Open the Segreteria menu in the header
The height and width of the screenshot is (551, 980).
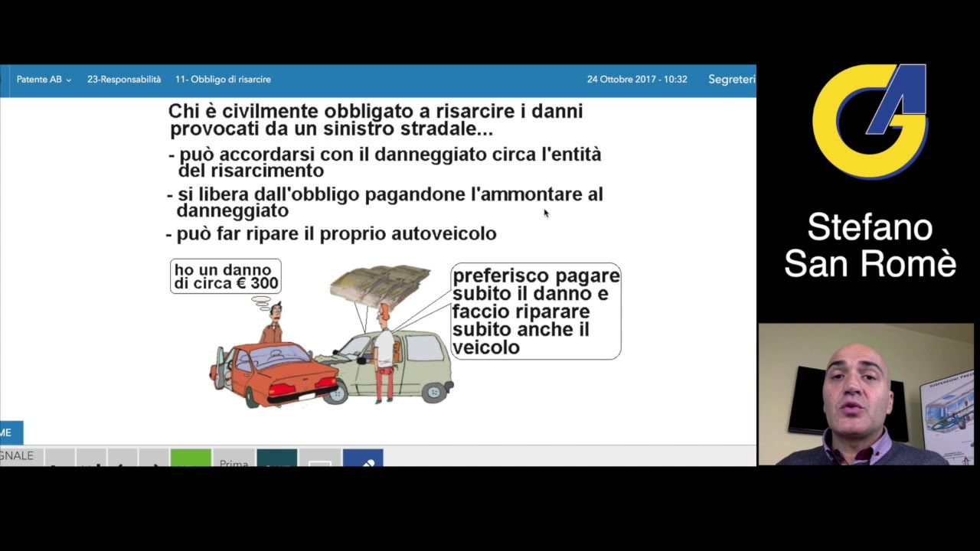[732, 80]
